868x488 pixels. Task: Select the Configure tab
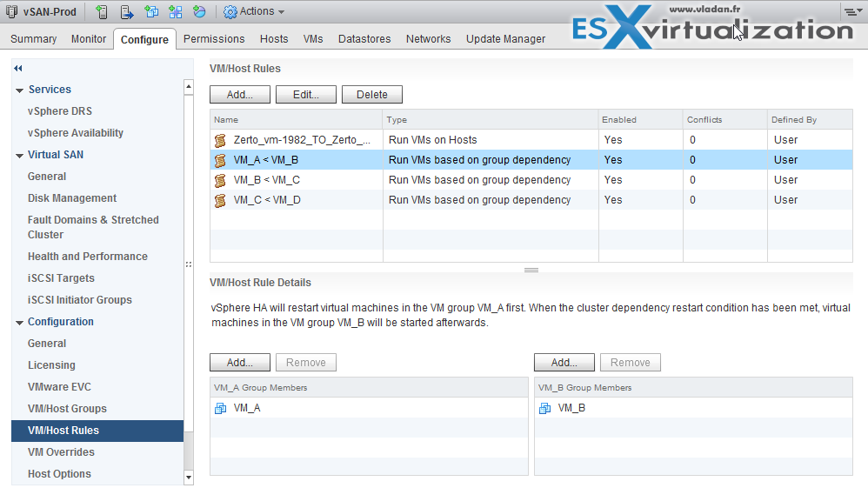(x=144, y=39)
